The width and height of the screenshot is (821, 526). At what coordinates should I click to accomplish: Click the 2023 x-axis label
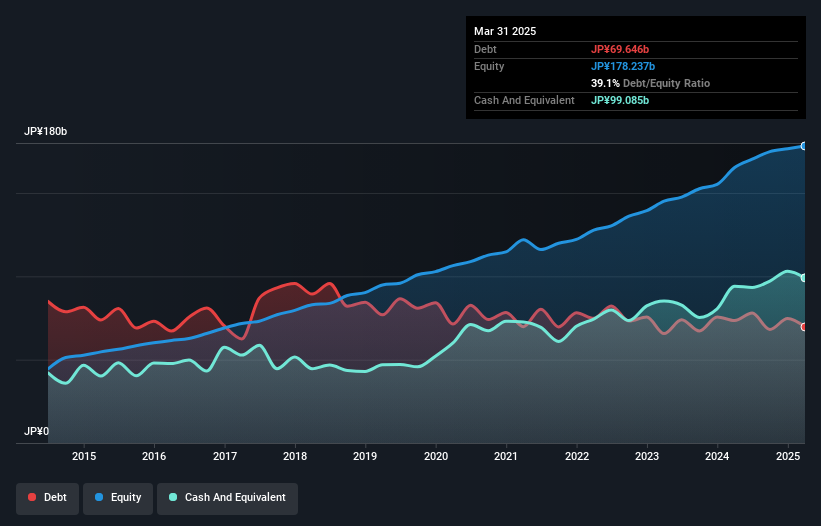[647, 457]
